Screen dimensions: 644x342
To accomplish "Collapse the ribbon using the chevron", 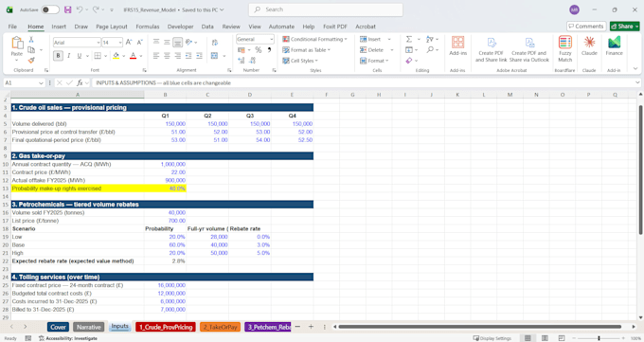I will [635, 68].
